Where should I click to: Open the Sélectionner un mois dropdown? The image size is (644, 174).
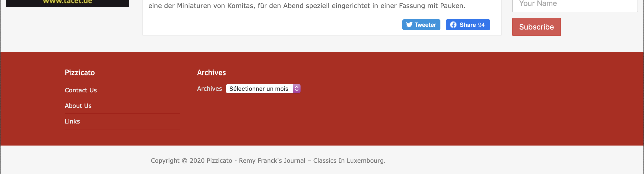pos(259,89)
